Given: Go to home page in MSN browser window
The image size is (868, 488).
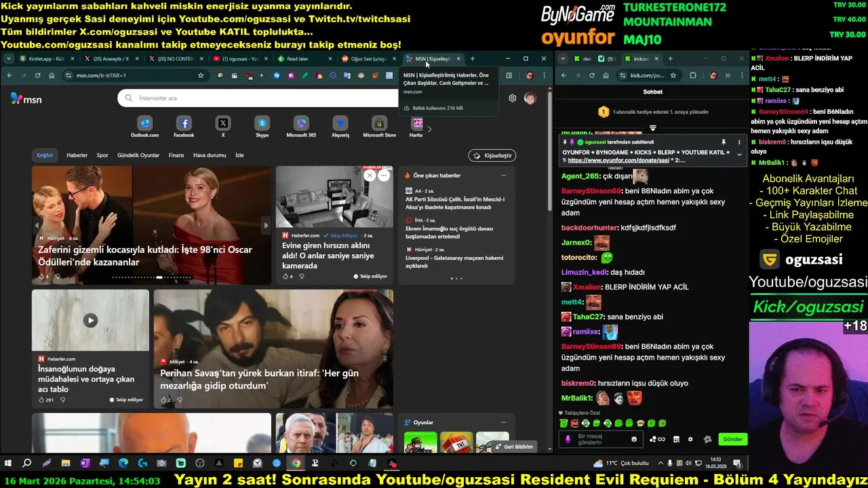Looking at the screenshot, I should click(x=52, y=75).
